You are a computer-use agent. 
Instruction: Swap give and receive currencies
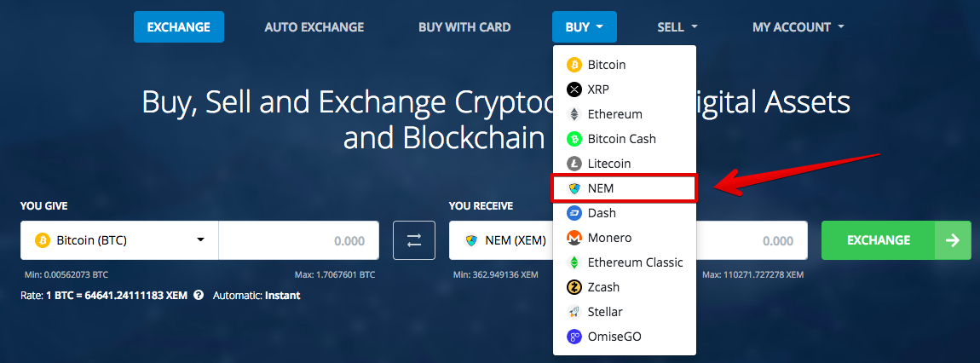414,240
